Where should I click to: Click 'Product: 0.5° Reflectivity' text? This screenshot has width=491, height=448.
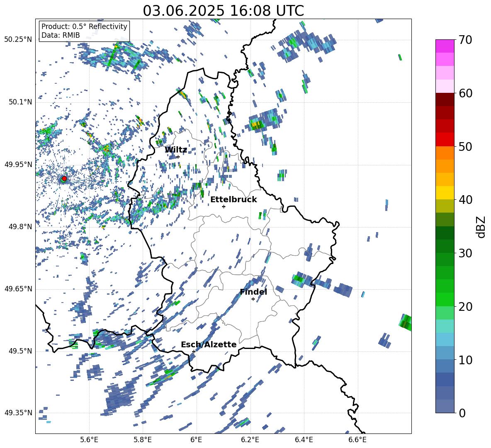84,26
